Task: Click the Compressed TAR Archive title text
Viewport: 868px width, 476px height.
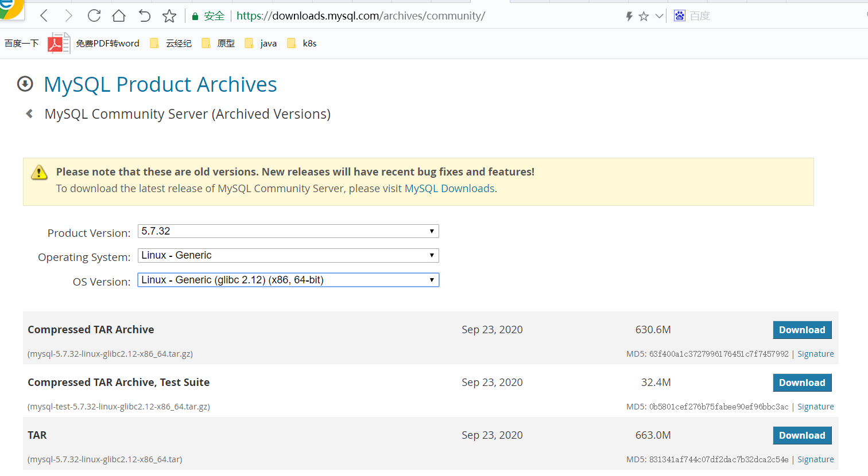Action: click(91, 330)
